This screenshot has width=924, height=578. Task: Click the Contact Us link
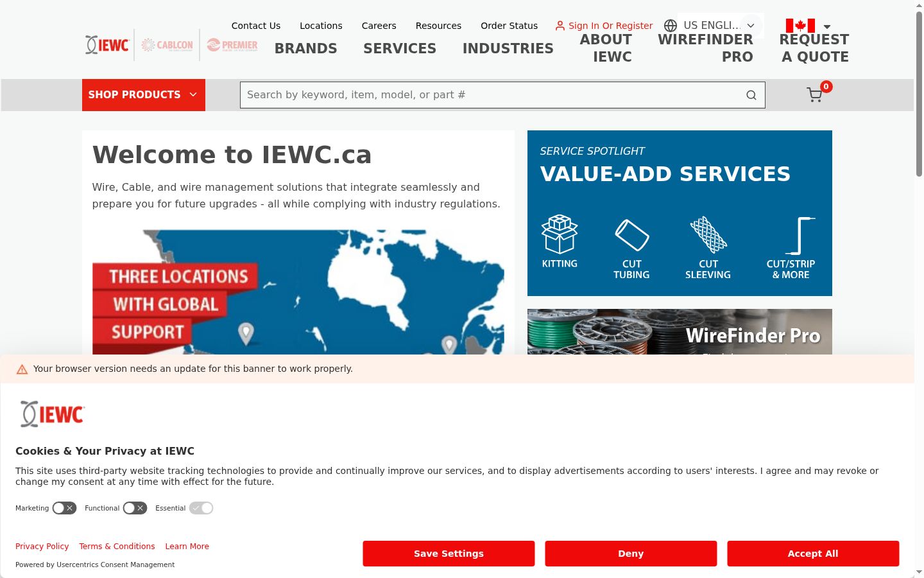pyautogui.click(x=256, y=26)
